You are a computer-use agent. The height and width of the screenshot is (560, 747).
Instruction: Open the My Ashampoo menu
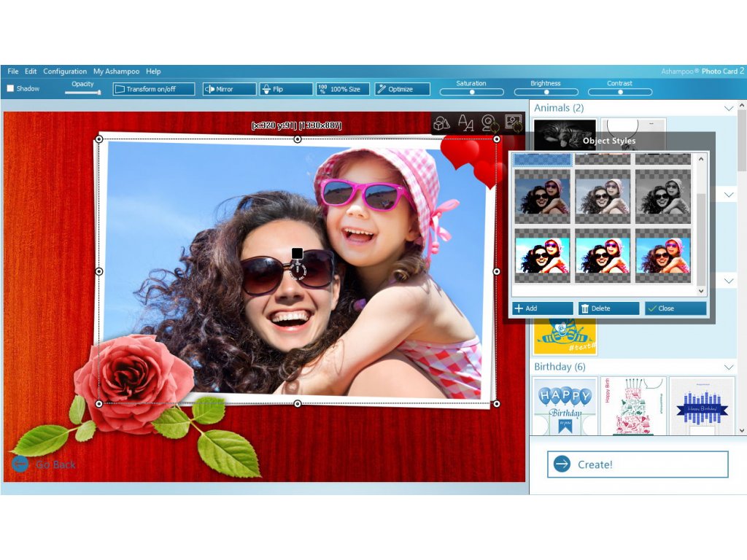point(116,71)
